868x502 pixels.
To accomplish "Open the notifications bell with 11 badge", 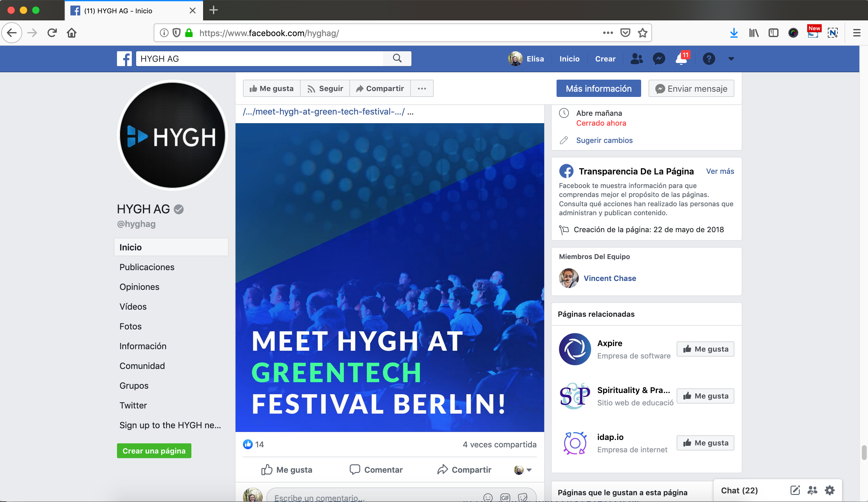I will [682, 59].
